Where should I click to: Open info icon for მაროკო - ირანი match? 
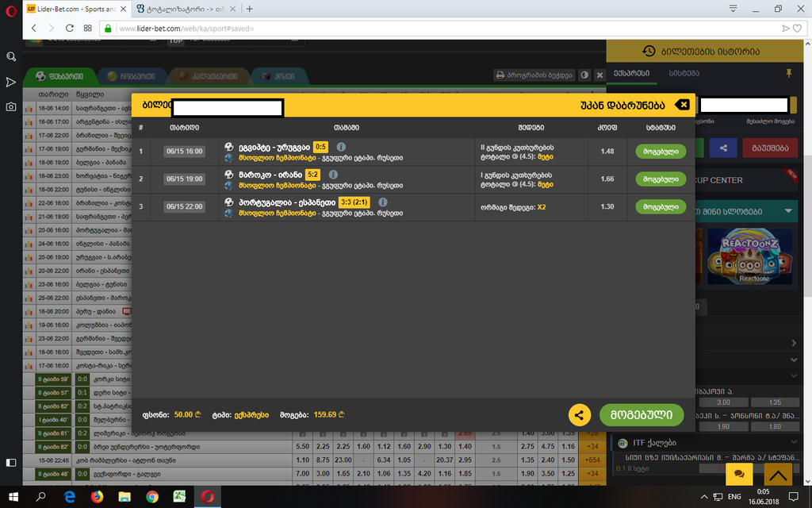(x=334, y=175)
